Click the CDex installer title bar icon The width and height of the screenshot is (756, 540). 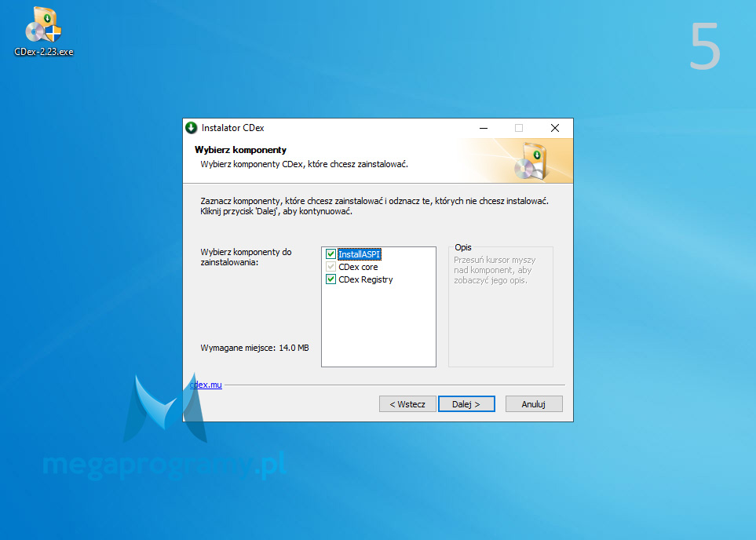click(x=192, y=128)
